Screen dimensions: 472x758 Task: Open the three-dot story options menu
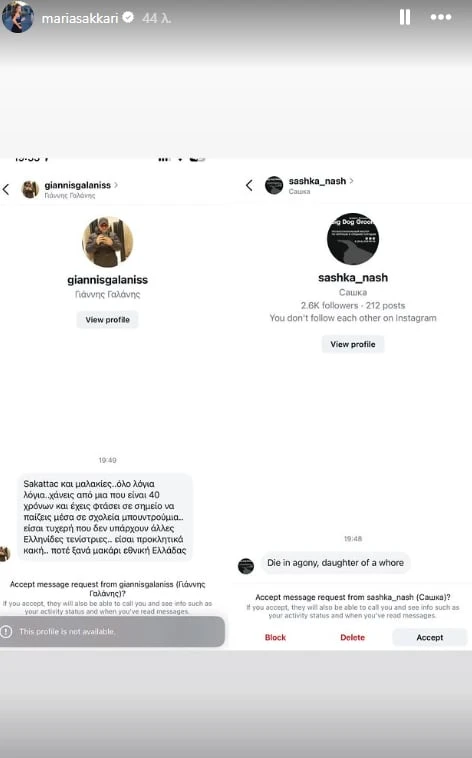click(441, 17)
